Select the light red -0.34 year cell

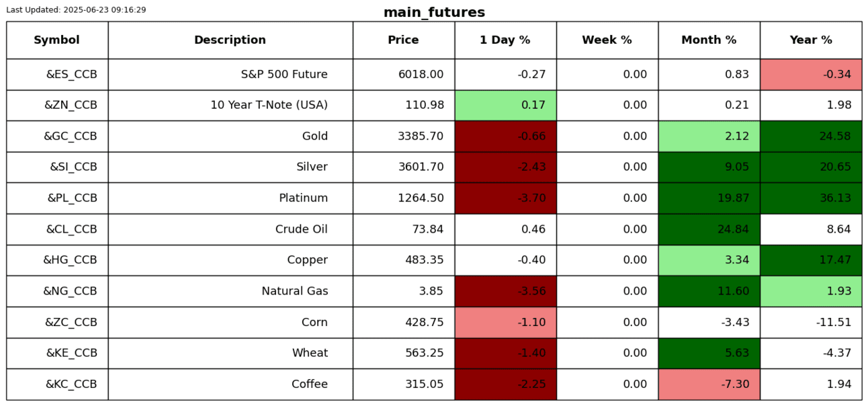810,75
